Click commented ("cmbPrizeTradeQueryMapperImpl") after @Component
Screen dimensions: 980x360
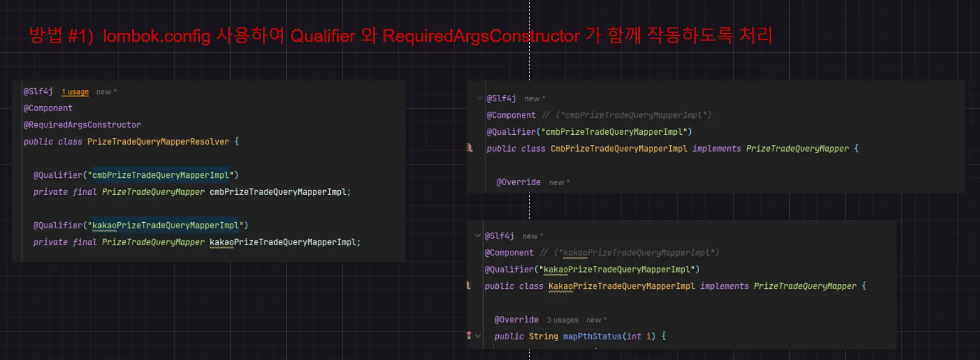tap(634, 115)
